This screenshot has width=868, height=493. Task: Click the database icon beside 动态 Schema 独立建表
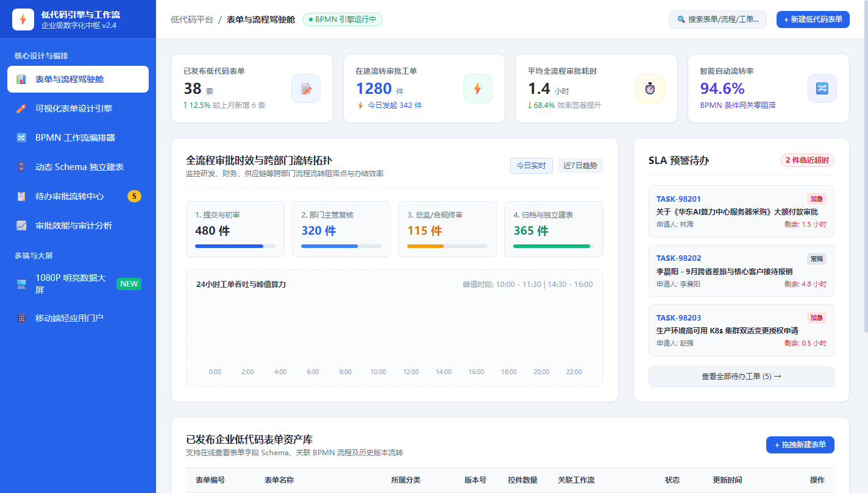pyautogui.click(x=21, y=167)
